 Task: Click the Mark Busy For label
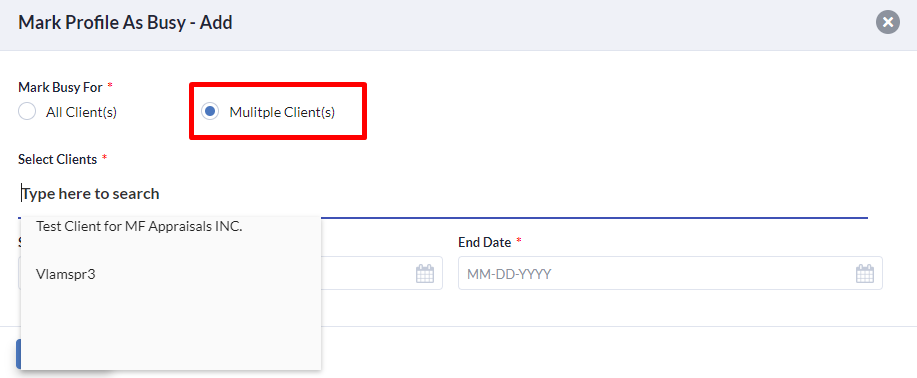coord(60,88)
